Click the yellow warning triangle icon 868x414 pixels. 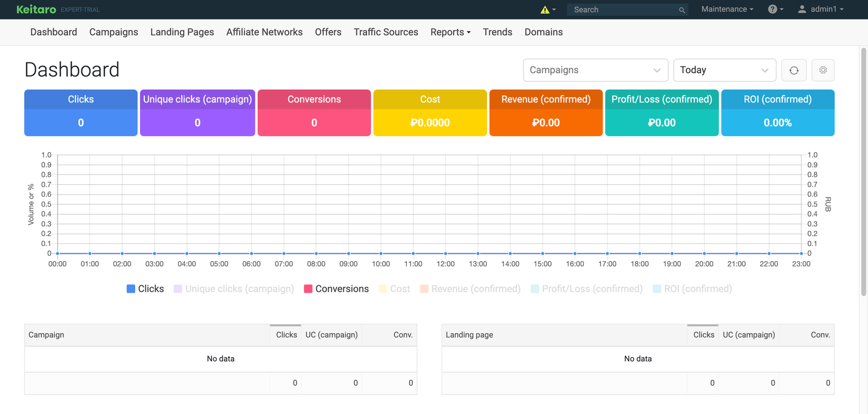point(545,10)
